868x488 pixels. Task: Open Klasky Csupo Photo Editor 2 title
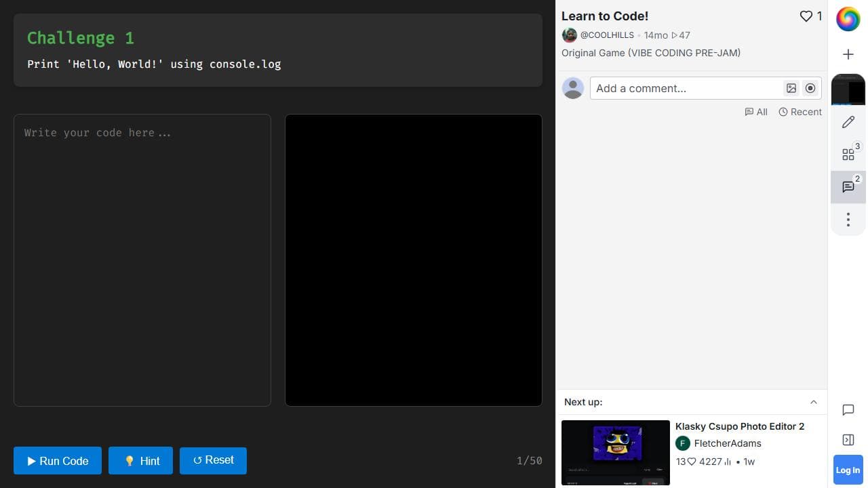tap(740, 426)
